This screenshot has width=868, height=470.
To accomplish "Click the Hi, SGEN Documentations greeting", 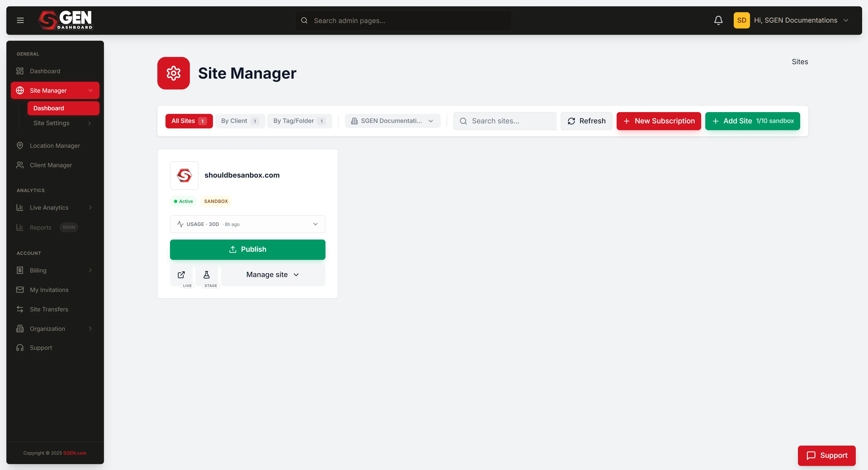I will (x=796, y=20).
